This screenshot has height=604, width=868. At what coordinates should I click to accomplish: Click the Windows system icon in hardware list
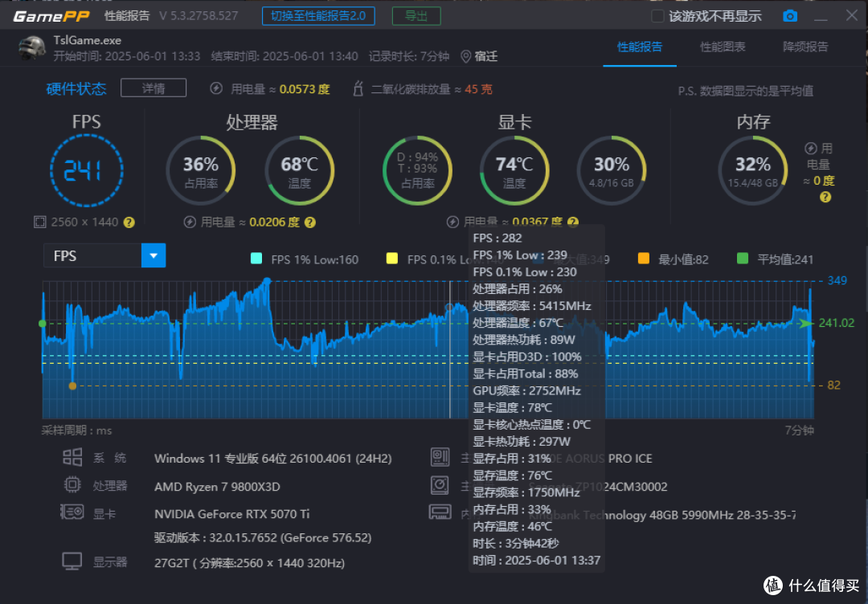click(x=72, y=458)
